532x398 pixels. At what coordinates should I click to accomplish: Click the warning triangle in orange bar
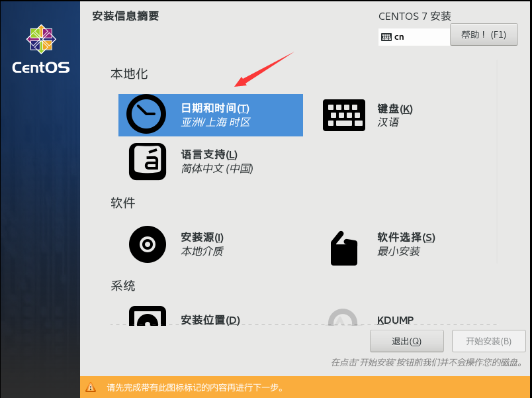click(91, 387)
